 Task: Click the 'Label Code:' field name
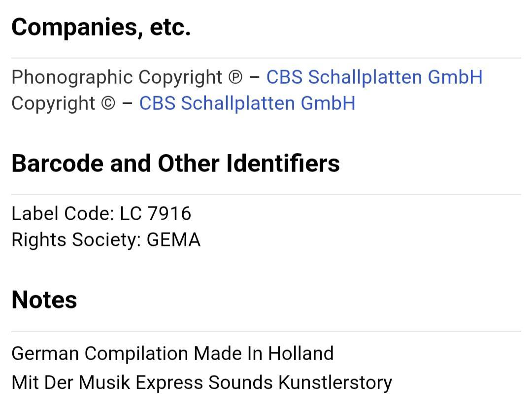63,213
